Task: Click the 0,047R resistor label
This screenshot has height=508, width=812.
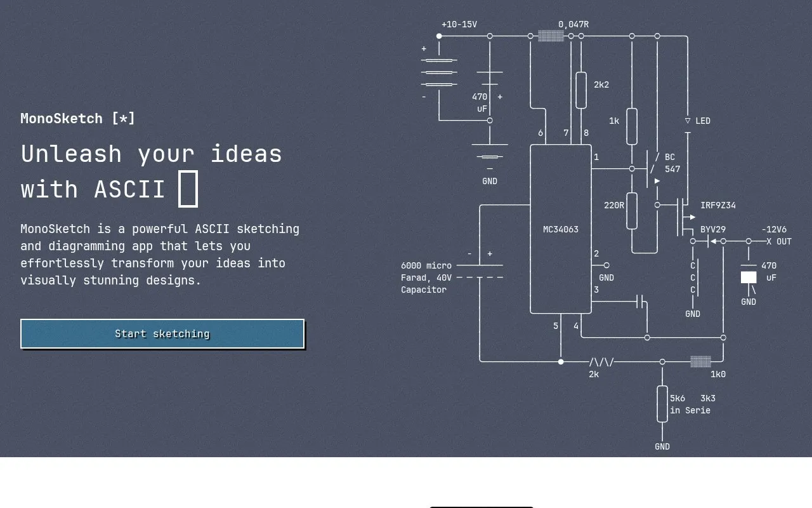Action: click(x=573, y=25)
